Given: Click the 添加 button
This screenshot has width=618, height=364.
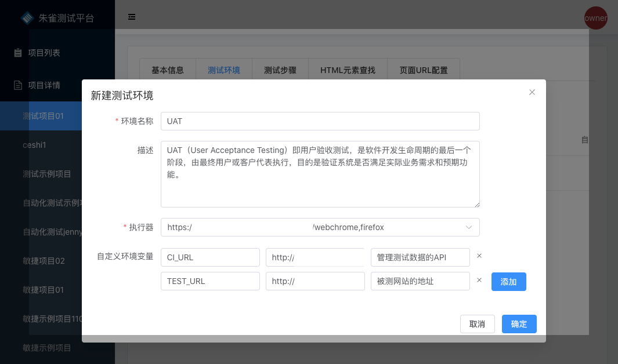Looking at the screenshot, I should (x=508, y=282).
